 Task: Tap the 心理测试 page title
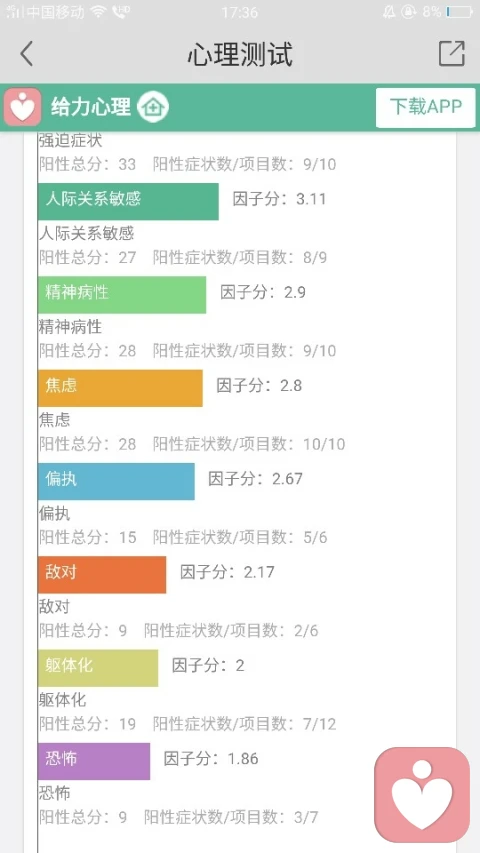point(240,54)
